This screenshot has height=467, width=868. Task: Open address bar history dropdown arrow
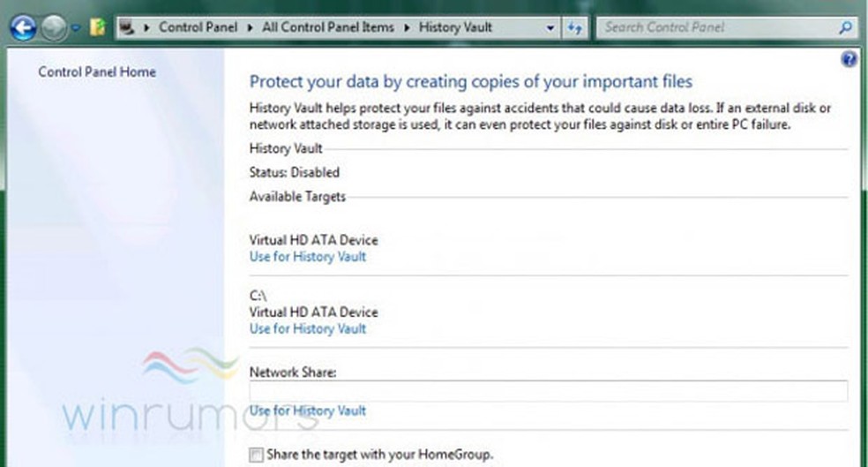click(x=550, y=27)
